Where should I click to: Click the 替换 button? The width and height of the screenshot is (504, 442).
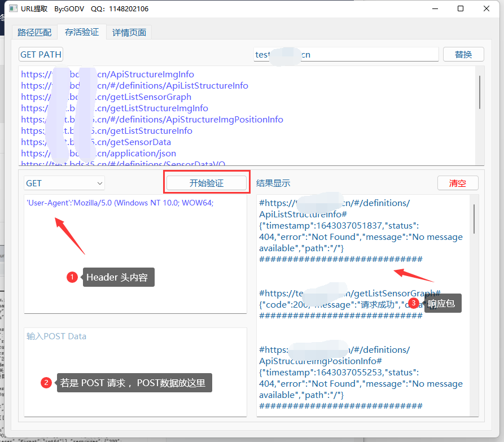tap(463, 54)
